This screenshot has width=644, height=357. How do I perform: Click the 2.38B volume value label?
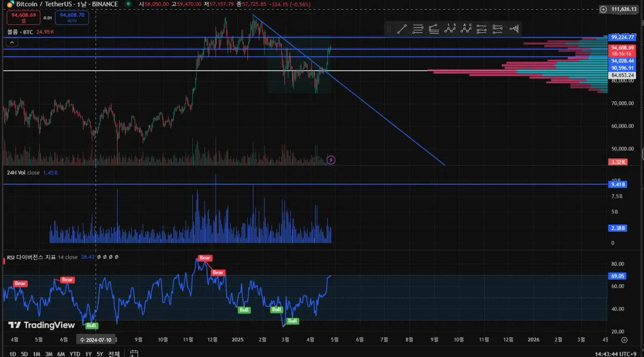618,228
